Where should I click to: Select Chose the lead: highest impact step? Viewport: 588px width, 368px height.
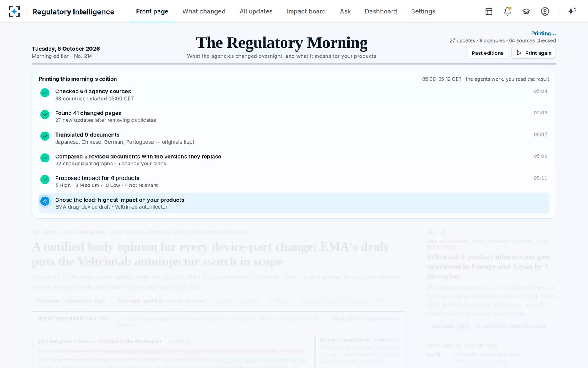click(x=294, y=203)
